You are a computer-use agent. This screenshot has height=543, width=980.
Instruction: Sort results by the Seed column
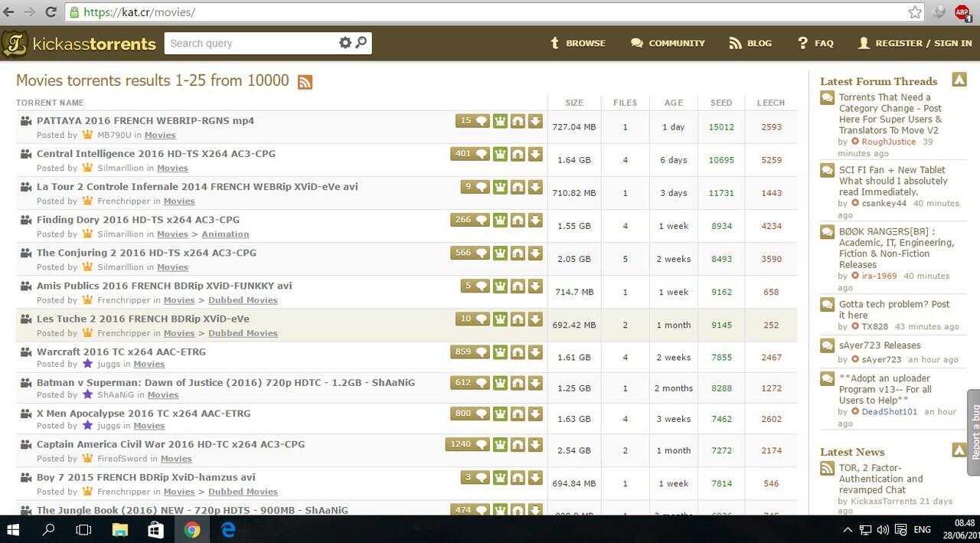pyautogui.click(x=721, y=103)
